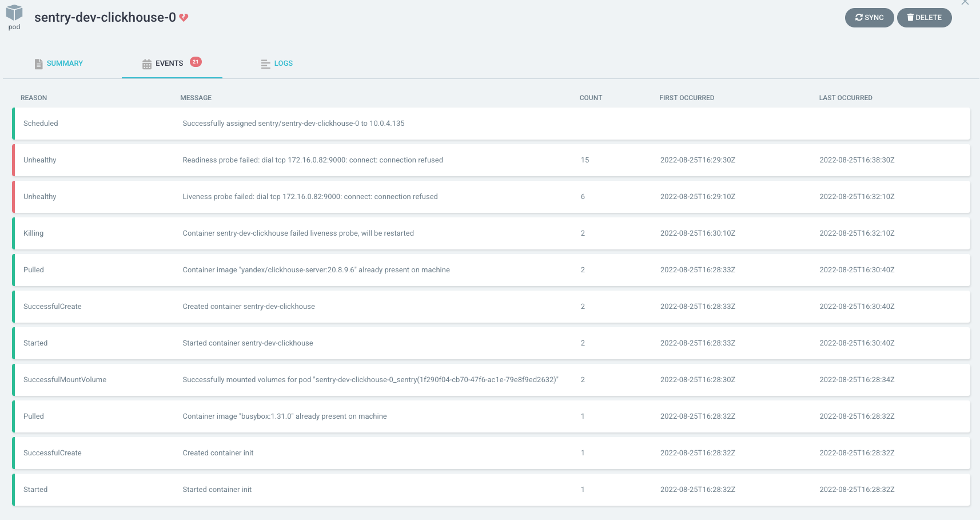Click first occurred 2022-08-25T16:29:10Z timestamp
The height and width of the screenshot is (520, 980).
(698, 197)
